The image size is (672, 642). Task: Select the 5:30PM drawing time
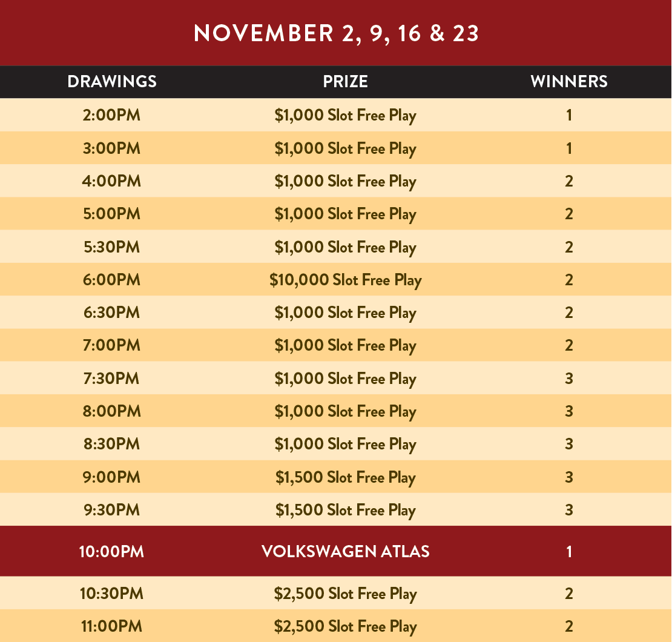111,247
